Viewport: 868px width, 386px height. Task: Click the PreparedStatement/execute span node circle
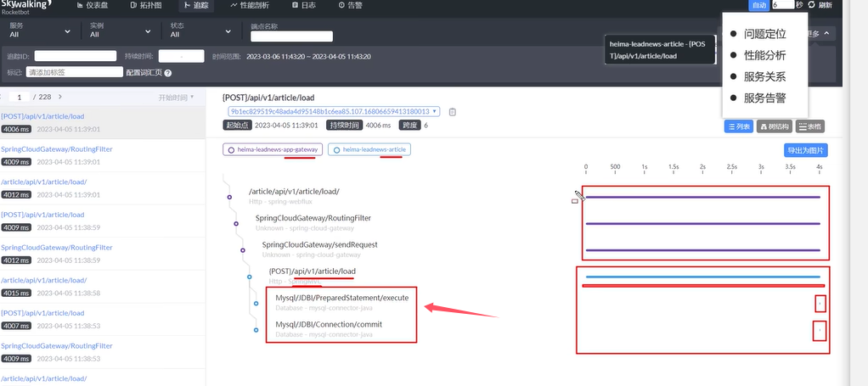[x=256, y=303]
